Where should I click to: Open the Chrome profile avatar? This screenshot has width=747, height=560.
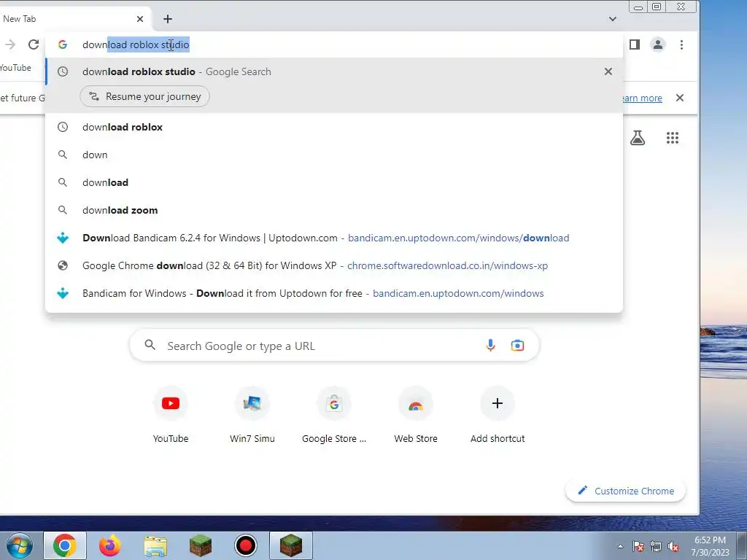(x=658, y=44)
